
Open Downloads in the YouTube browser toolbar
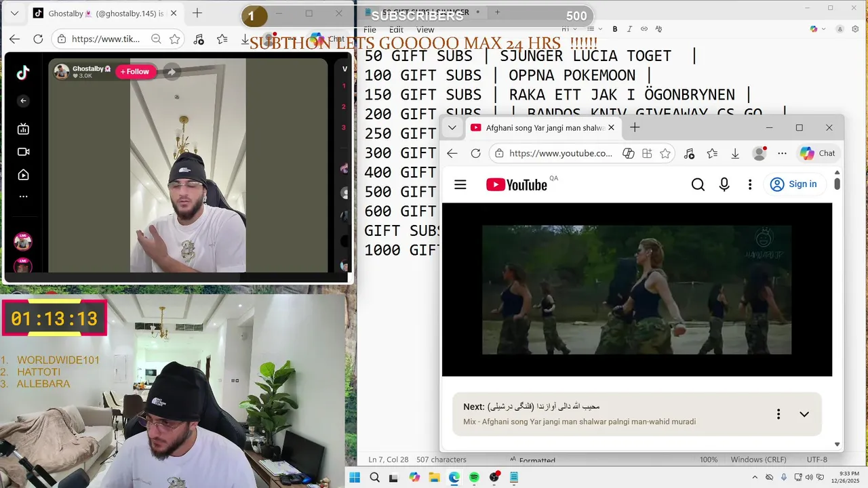click(x=735, y=154)
